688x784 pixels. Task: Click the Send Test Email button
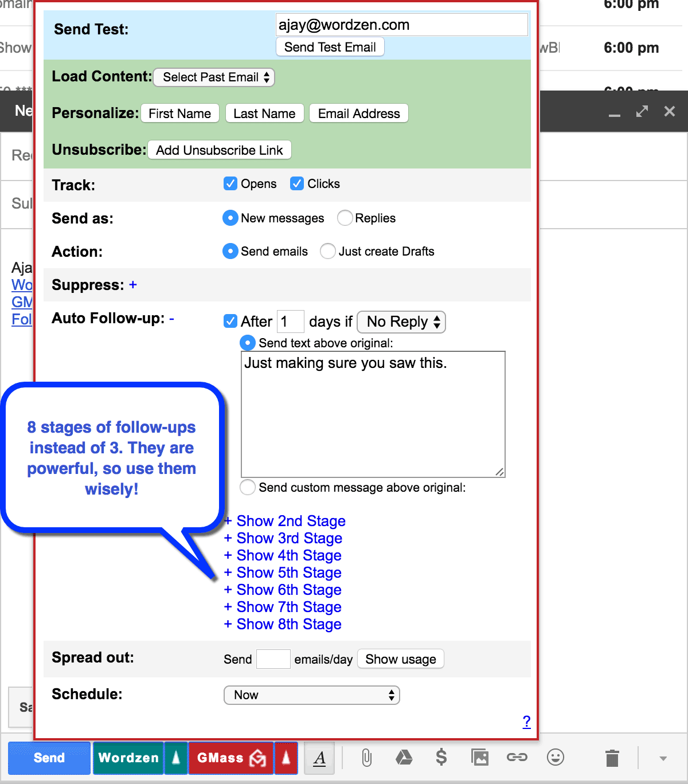click(x=330, y=47)
